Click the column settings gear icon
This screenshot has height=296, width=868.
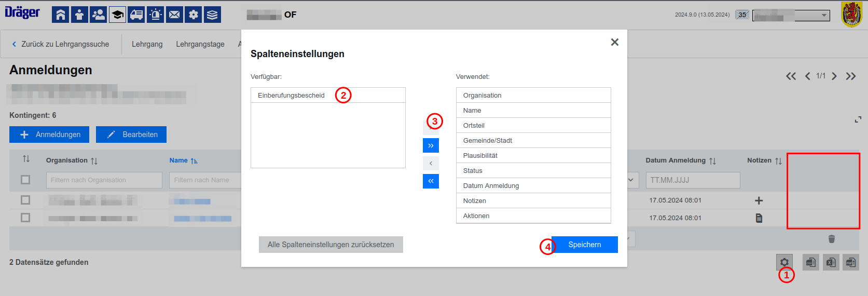784,262
